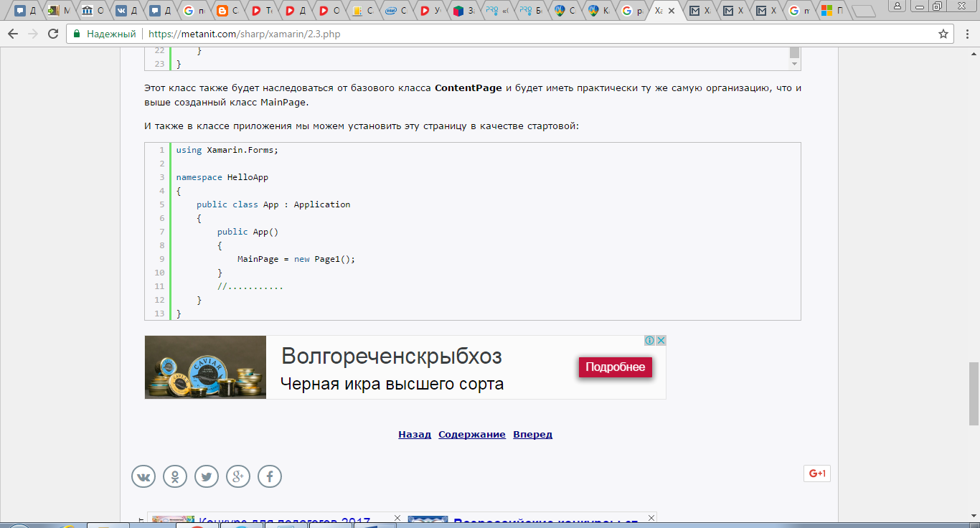Share via the Odnoklassniki icon
This screenshot has height=528, width=980.
coord(175,476)
